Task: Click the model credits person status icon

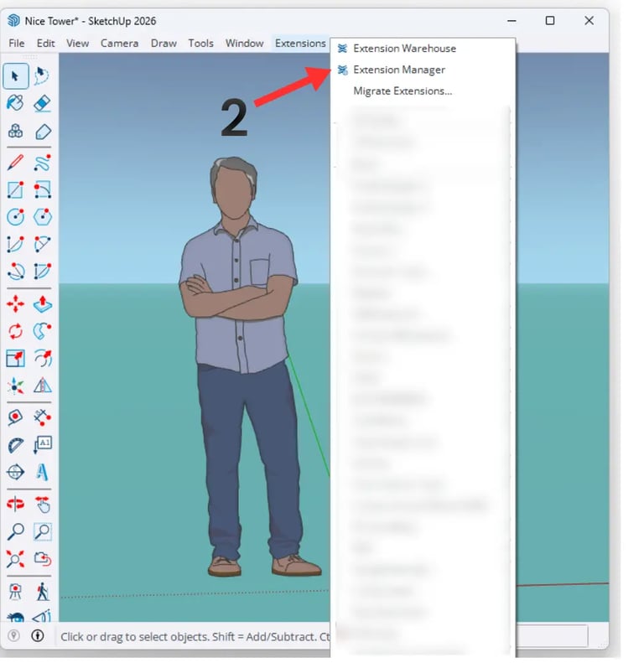Action: tap(38, 635)
